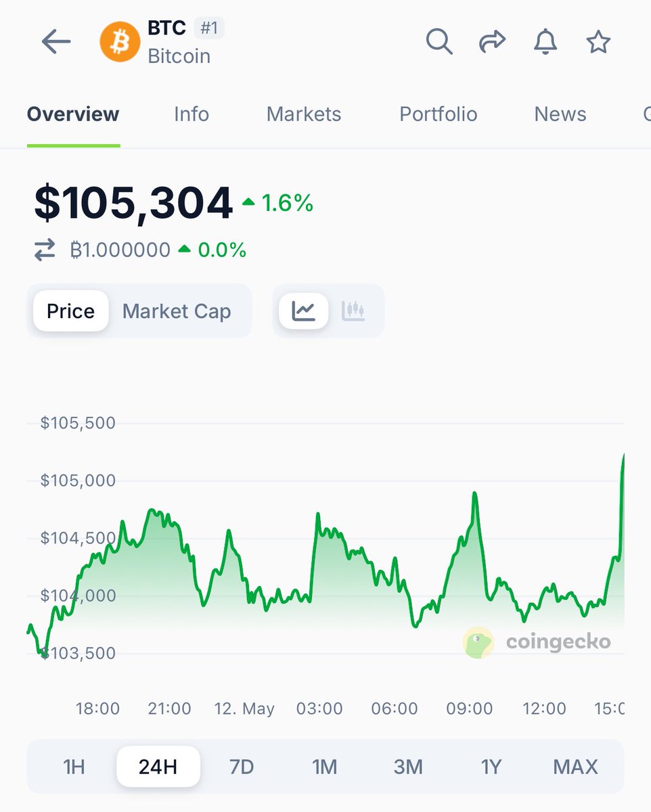Select the 1H time range
Screen dimensions: 651x812
(x=74, y=767)
